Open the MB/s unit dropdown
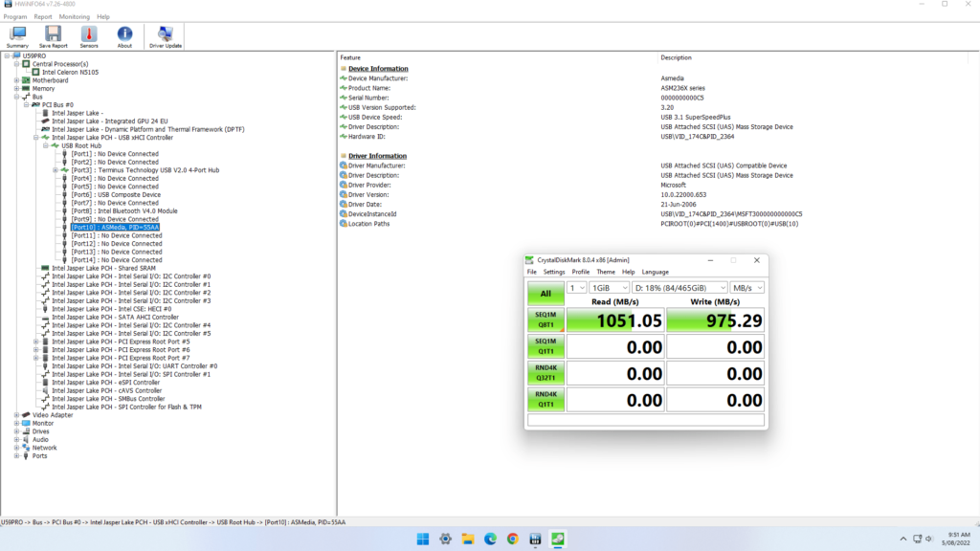The image size is (980, 551). click(746, 288)
